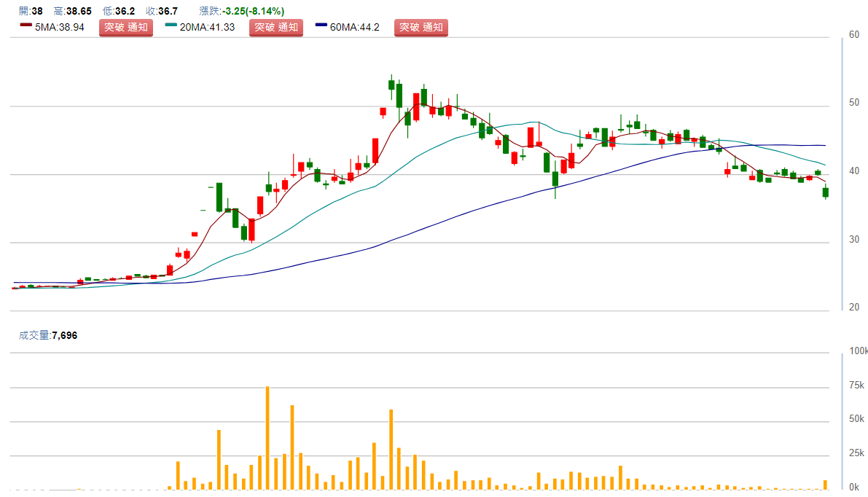Click the 100k volume axis label
Screen dimensions: 868x497
[x=858, y=352]
